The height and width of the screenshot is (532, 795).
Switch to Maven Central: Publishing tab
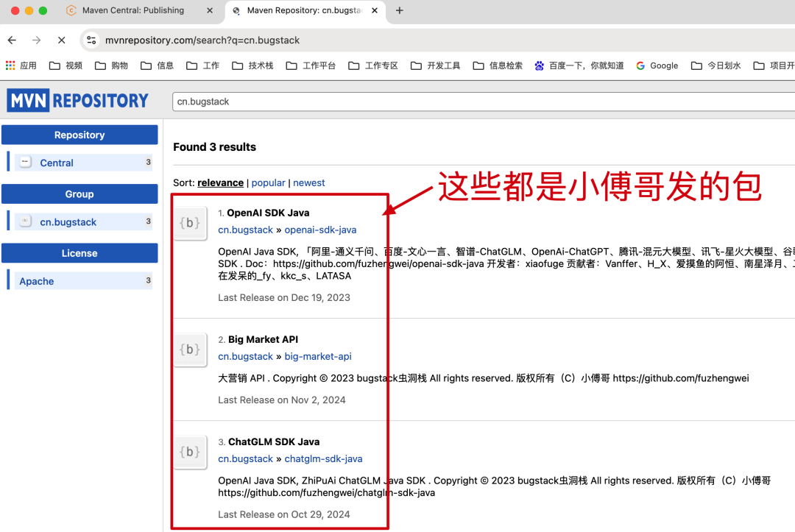pos(132,10)
